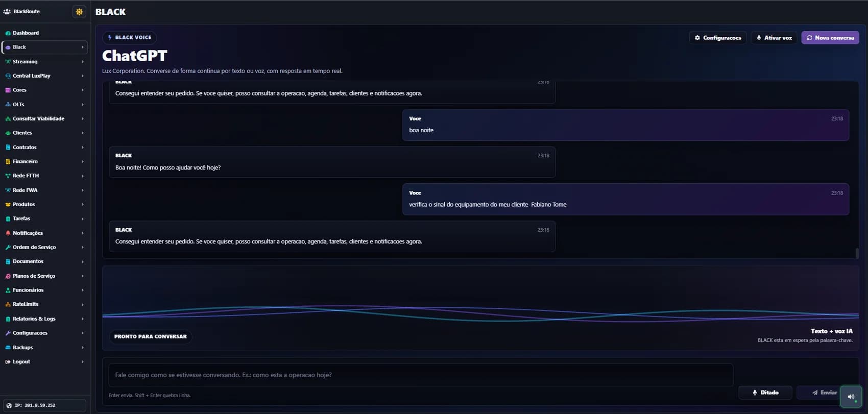868x414 pixels.
Task: Click the Dashboard sidebar icon
Action: pos(8,33)
